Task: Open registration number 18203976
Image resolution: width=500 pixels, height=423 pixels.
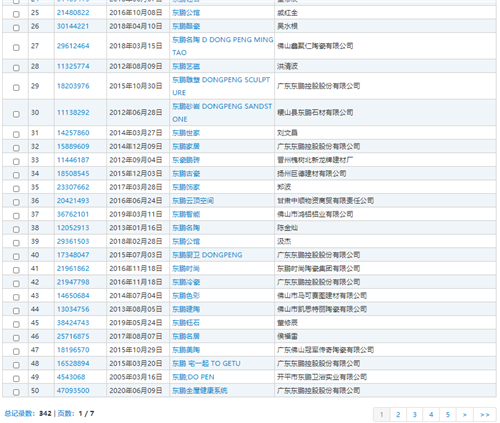Action: tap(73, 86)
